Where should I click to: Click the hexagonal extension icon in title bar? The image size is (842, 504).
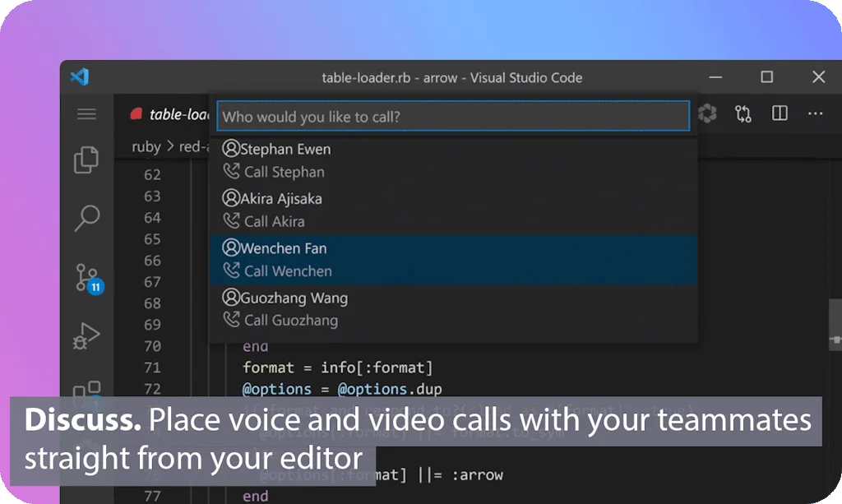click(707, 114)
